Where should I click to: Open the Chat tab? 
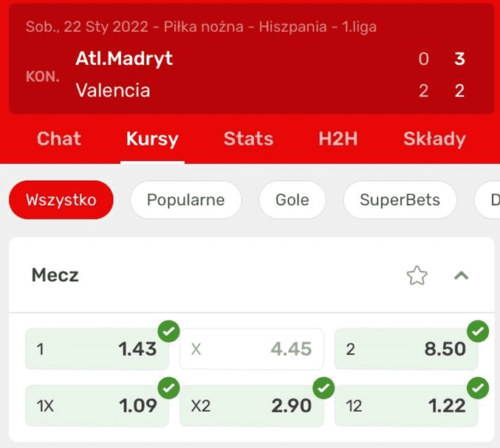[x=59, y=139]
